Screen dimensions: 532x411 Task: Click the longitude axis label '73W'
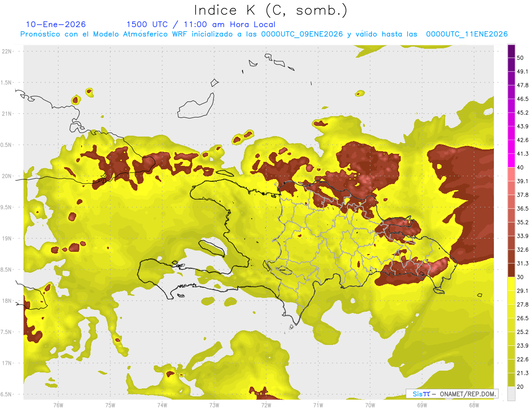[214, 405]
